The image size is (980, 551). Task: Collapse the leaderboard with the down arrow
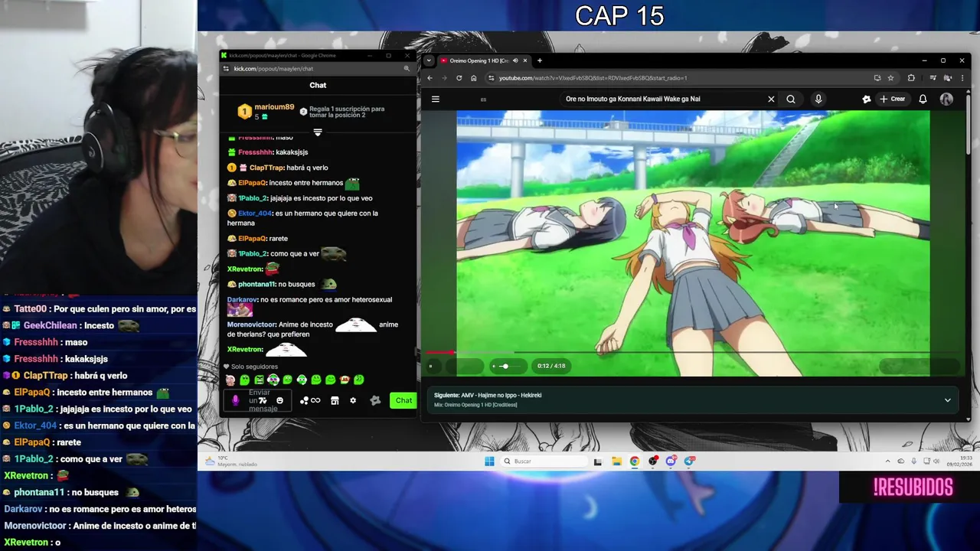318,132
